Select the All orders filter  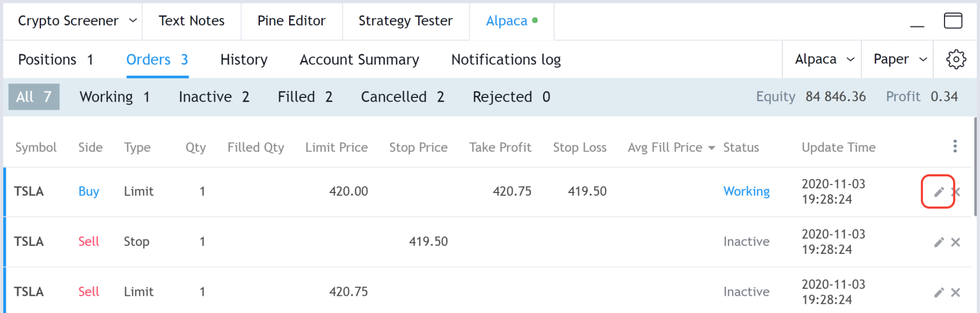click(34, 97)
